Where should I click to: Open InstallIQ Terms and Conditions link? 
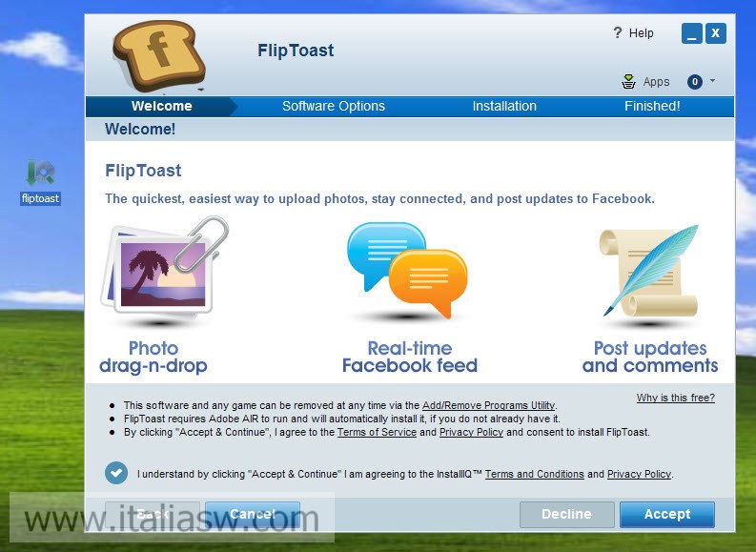click(x=534, y=475)
